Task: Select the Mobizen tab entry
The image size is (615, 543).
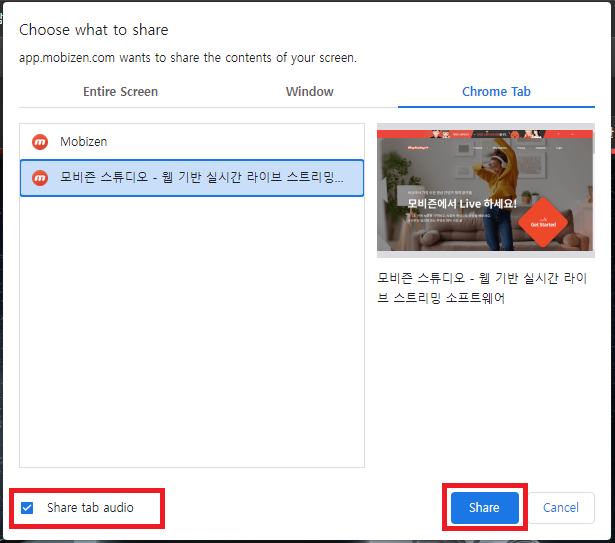Action: click(x=192, y=142)
